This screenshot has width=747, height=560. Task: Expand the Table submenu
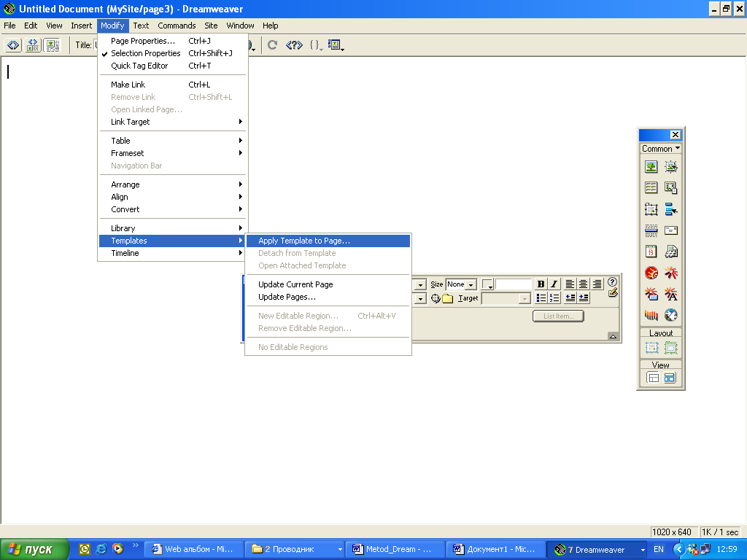(x=172, y=141)
